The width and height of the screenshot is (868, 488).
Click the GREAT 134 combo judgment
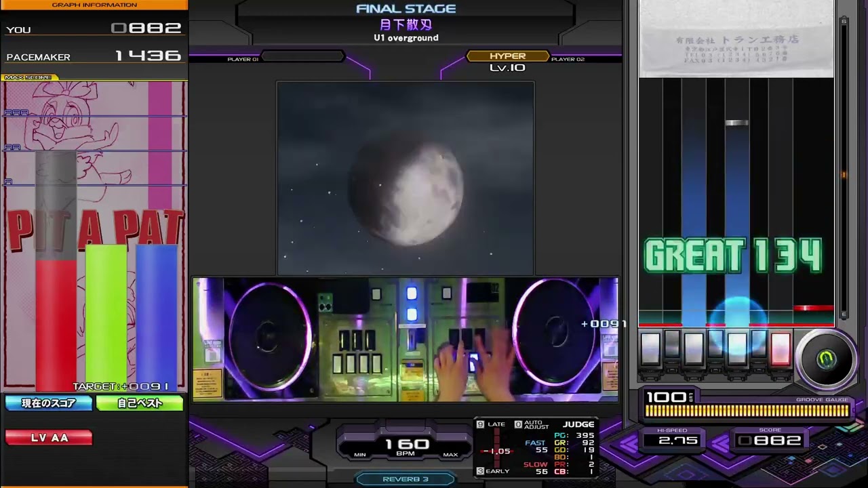[x=733, y=256]
